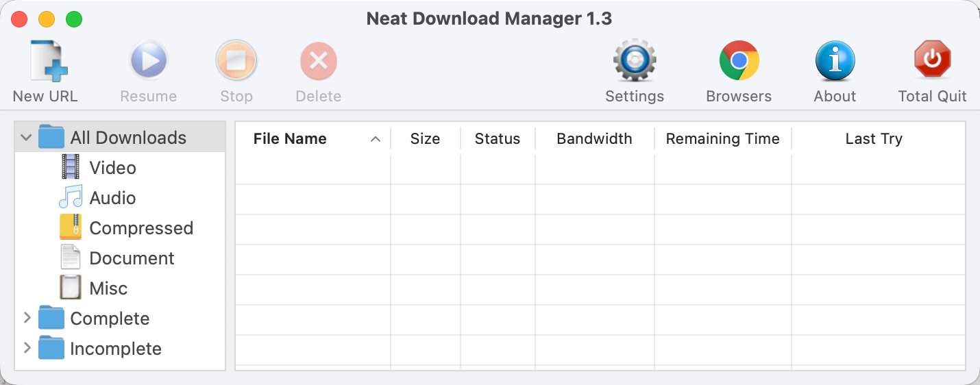Click the Incomplete folder icon
This screenshot has width=980, height=385.
point(51,348)
